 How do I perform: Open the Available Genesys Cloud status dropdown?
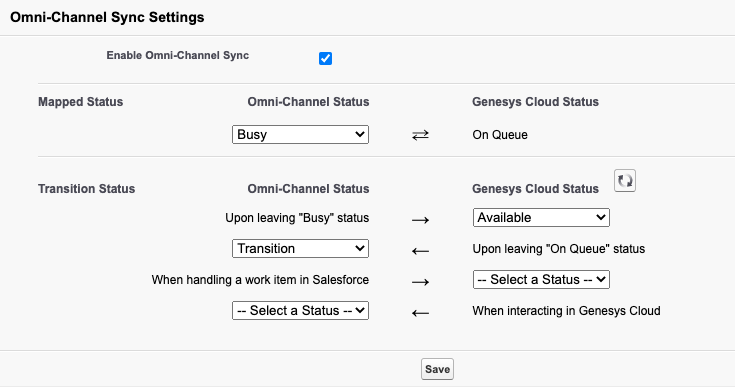(x=541, y=217)
